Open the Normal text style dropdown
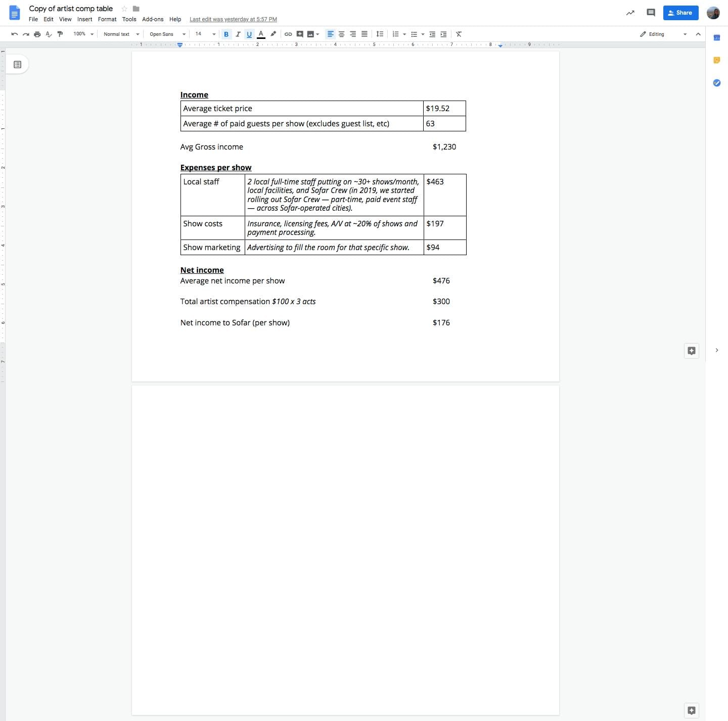Screen dimensions: 728x721 click(121, 34)
